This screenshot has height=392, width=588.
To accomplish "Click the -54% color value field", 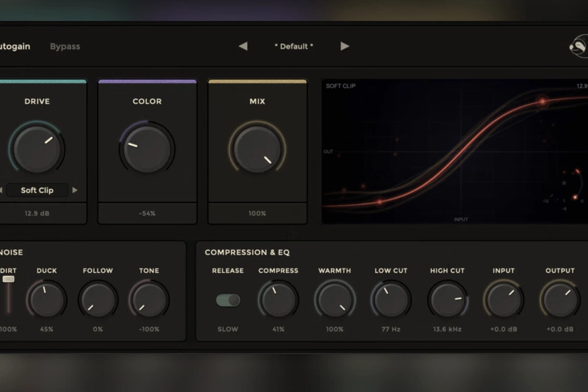I will click(147, 214).
